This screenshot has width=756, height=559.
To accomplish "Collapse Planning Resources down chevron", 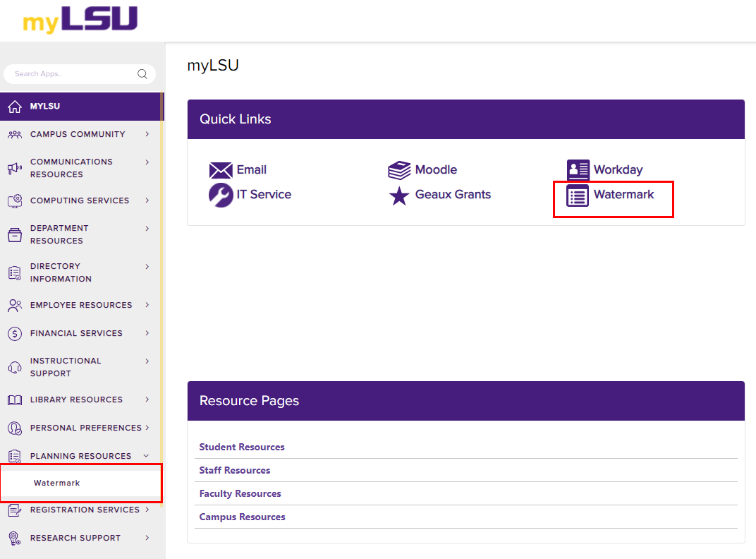I will point(146,456).
